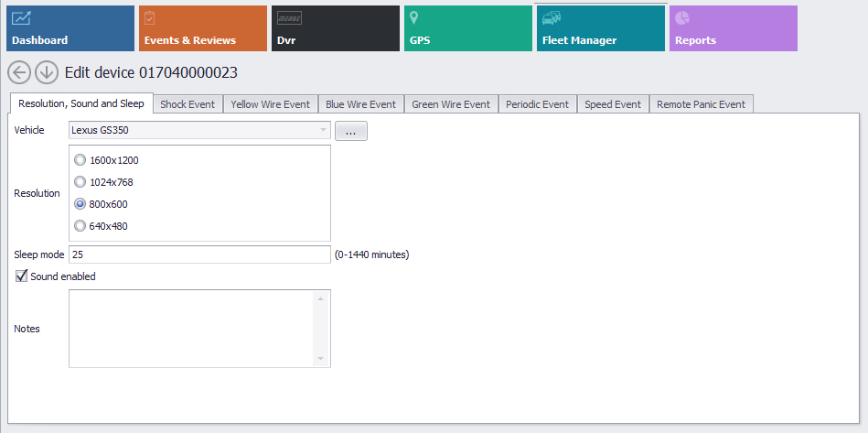Open the Reports tile
The height and width of the screenshot is (433, 868).
[x=733, y=28]
